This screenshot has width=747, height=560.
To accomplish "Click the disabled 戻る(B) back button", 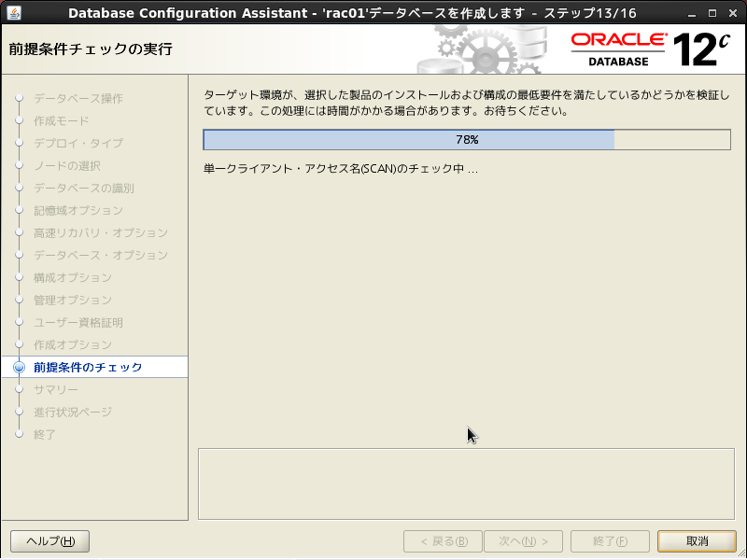I will [x=443, y=541].
